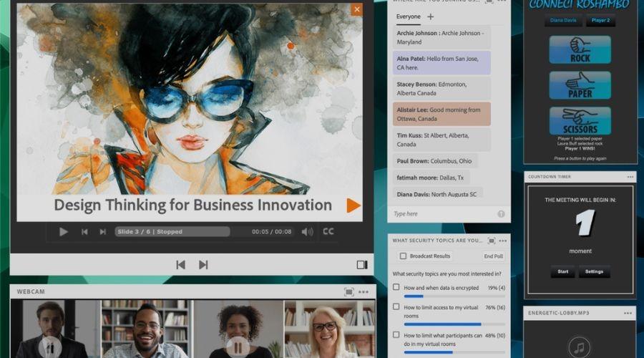Select Alistair Lee's chat message

coord(441,114)
